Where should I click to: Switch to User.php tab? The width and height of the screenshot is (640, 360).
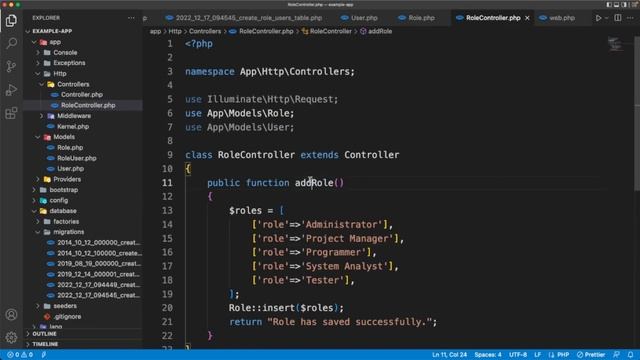pos(360,18)
